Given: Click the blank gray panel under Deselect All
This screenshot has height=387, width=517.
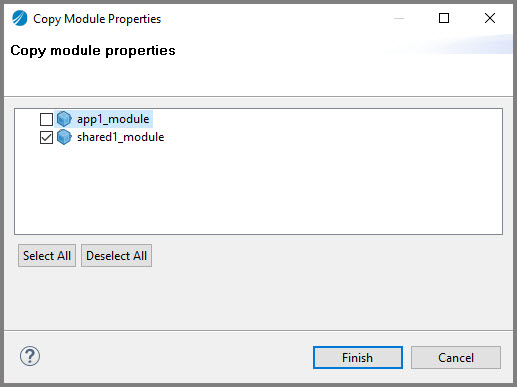Looking at the screenshot, I should [x=258, y=298].
